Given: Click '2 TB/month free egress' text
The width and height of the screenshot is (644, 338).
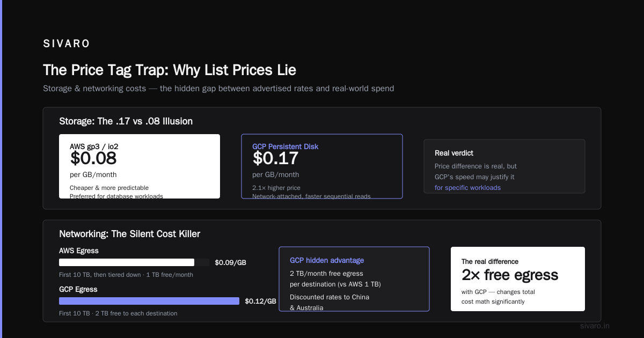Looking at the screenshot, I should tap(326, 274).
